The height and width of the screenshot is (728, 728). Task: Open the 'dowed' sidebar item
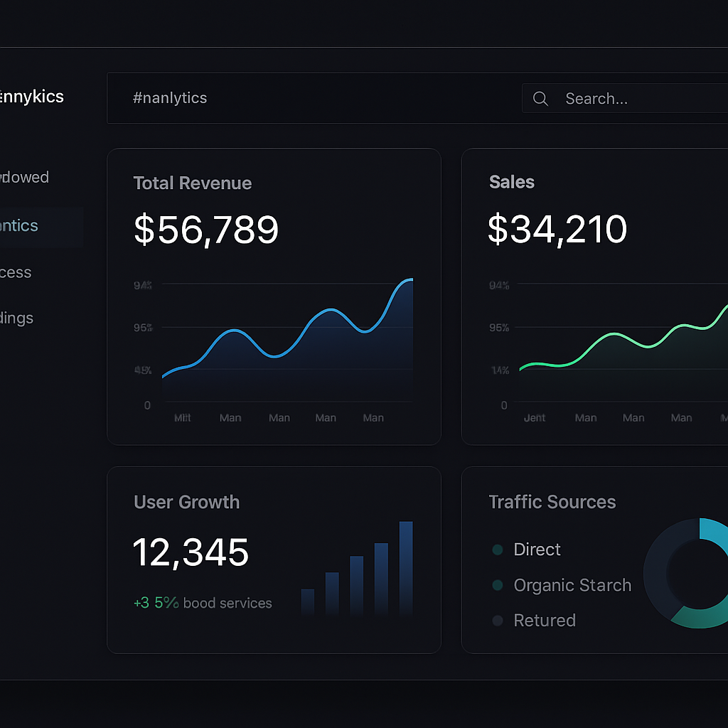[x=24, y=177]
